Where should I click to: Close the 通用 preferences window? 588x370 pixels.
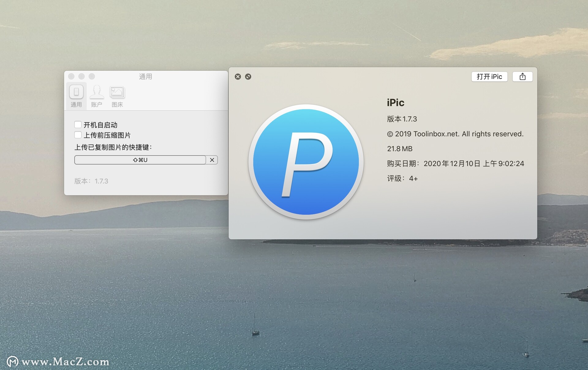tap(71, 76)
